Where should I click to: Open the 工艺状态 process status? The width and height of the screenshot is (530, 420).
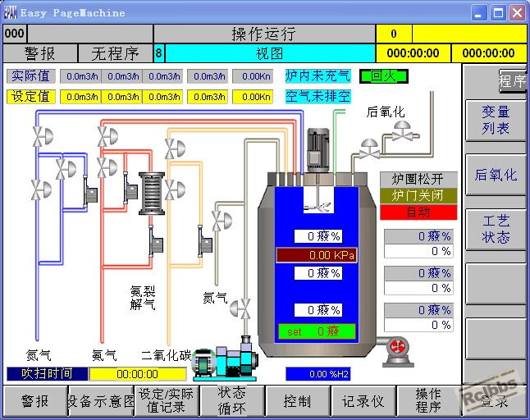(x=496, y=230)
